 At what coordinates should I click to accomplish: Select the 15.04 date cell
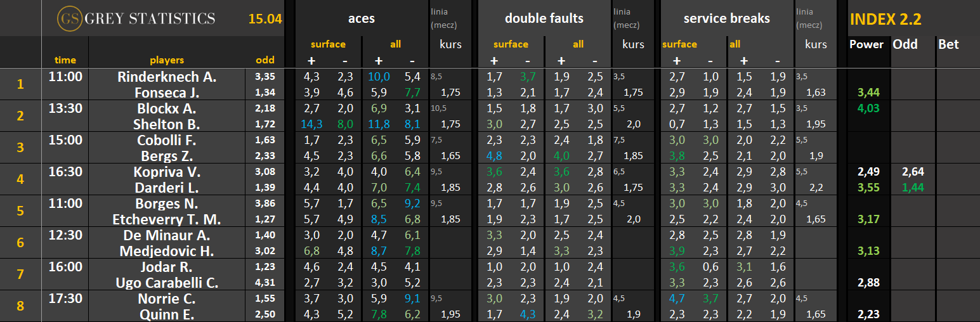265,19
